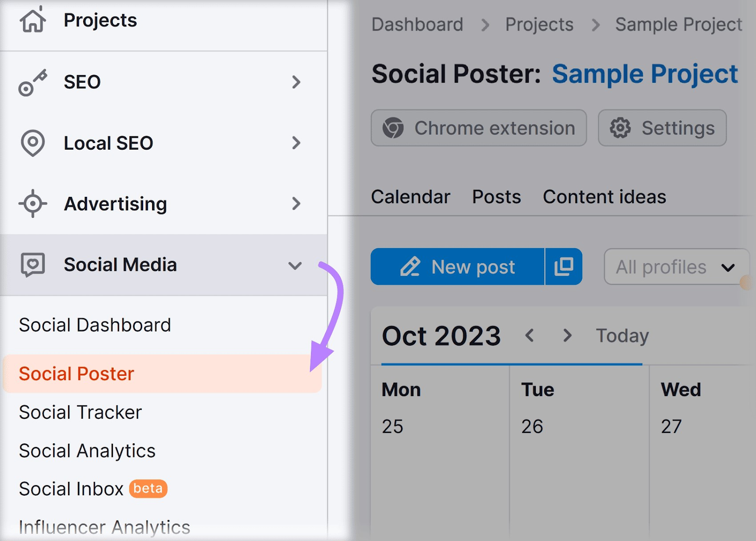Click the SEO label text

(x=82, y=82)
